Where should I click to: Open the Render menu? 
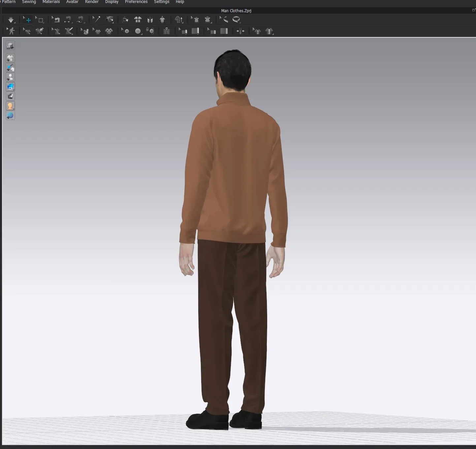point(92,2)
